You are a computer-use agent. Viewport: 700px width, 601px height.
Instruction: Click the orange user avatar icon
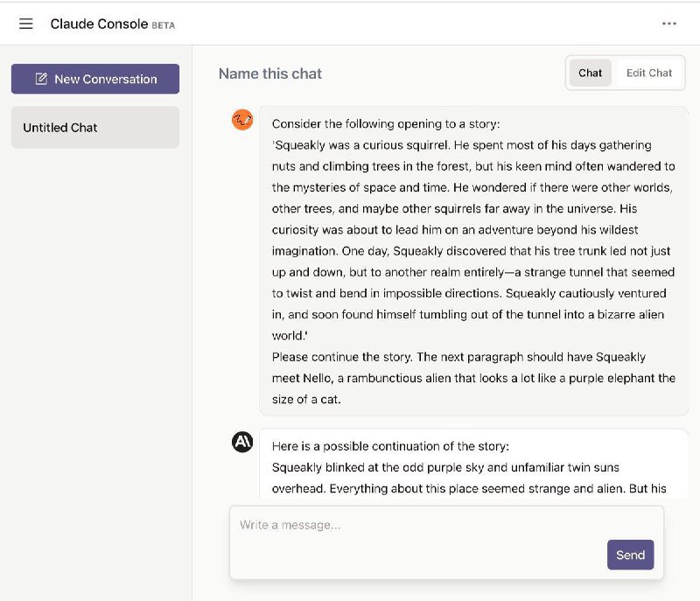point(242,120)
